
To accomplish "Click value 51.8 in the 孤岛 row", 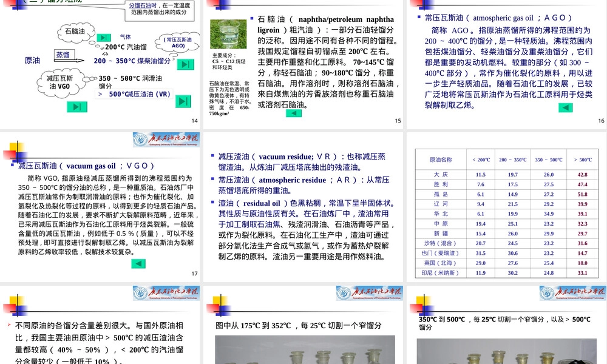I will pyautogui.click(x=583, y=194).
